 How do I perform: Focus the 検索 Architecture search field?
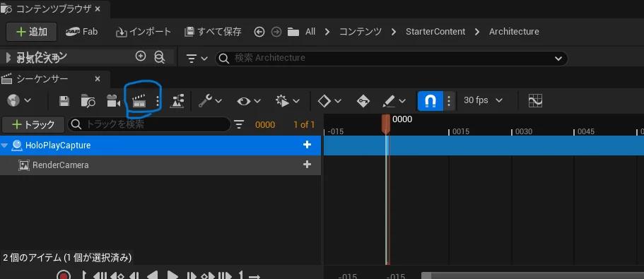[392, 58]
